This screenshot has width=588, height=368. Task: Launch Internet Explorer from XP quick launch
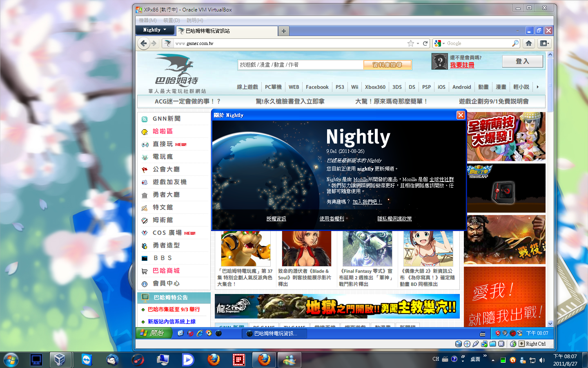tap(200, 333)
